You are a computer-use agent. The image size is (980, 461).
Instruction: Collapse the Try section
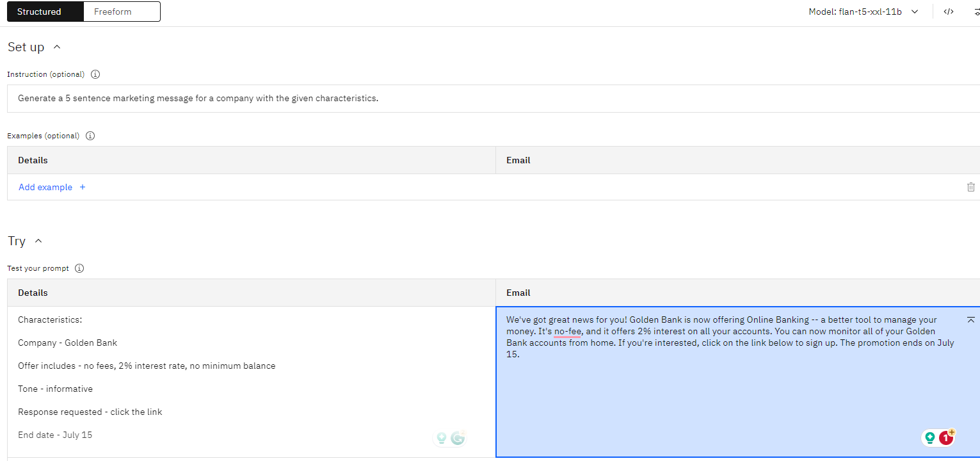coord(38,241)
